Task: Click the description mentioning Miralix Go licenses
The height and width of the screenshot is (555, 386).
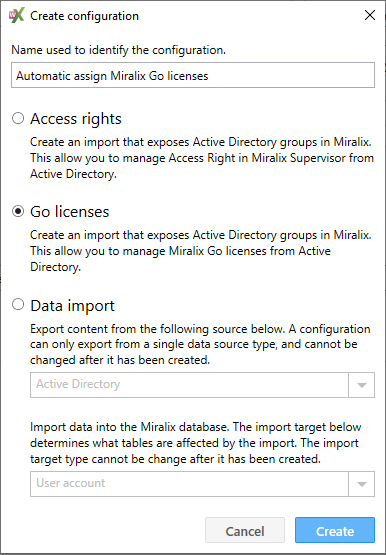Action: [201, 251]
